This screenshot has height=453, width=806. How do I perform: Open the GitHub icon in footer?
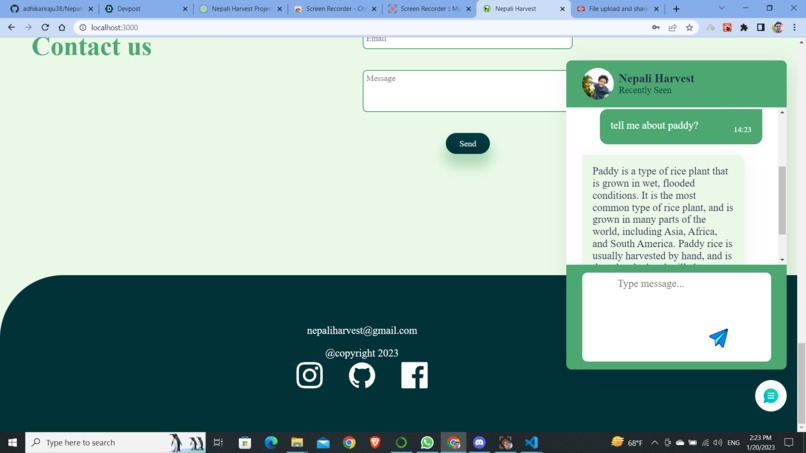362,375
